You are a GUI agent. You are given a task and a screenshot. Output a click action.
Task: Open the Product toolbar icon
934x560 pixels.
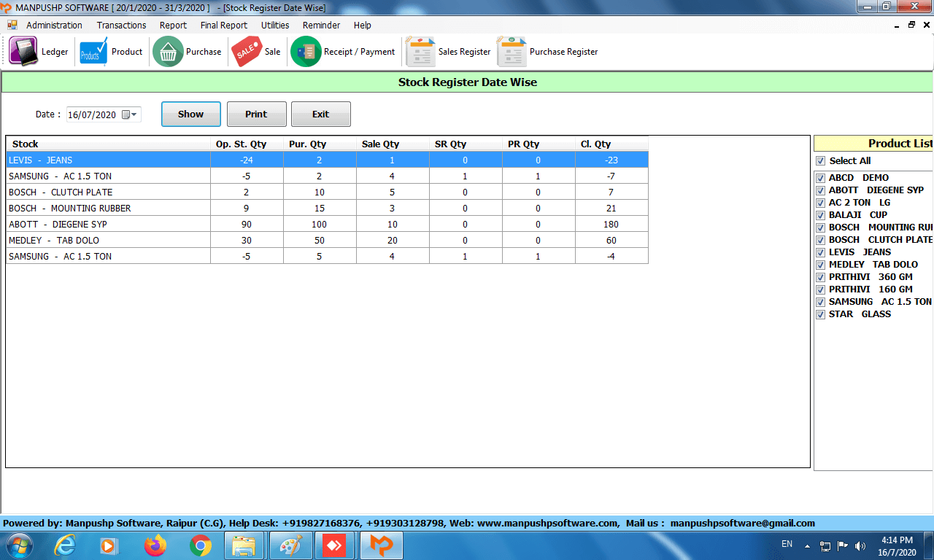point(93,52)
